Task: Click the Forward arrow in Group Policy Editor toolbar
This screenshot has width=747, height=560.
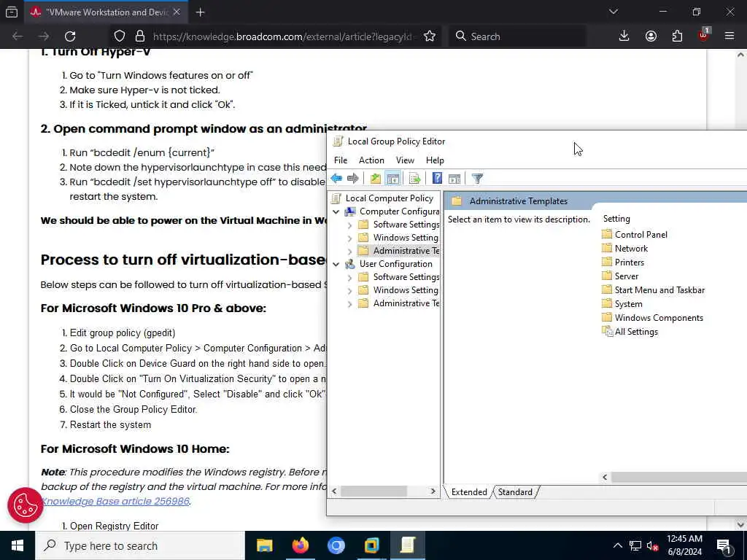Action: (352, 179)
